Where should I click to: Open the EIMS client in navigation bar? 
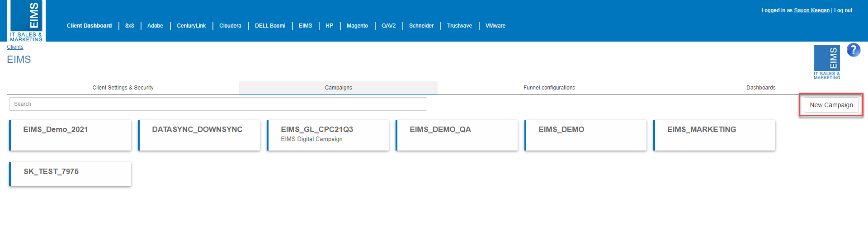305,26
